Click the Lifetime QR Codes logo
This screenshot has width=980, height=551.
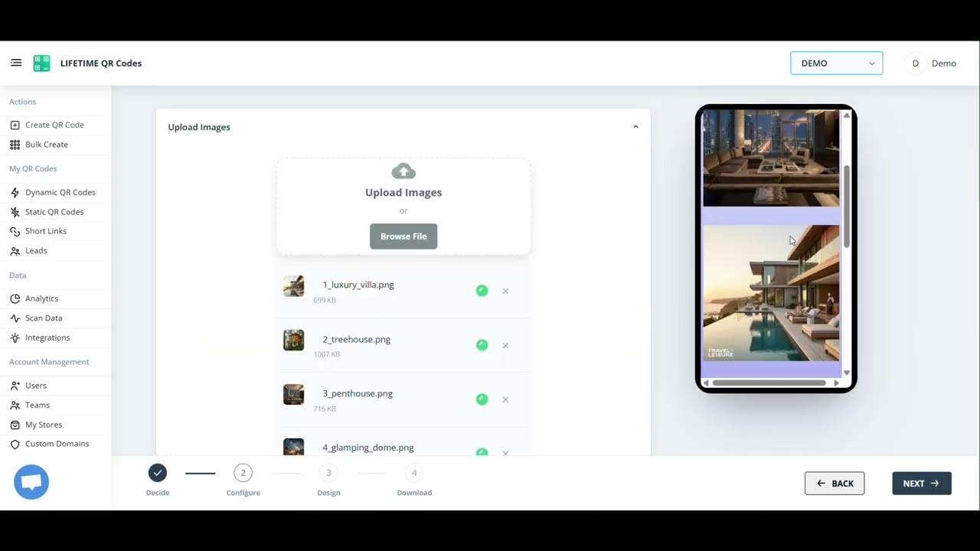(41, 64)
